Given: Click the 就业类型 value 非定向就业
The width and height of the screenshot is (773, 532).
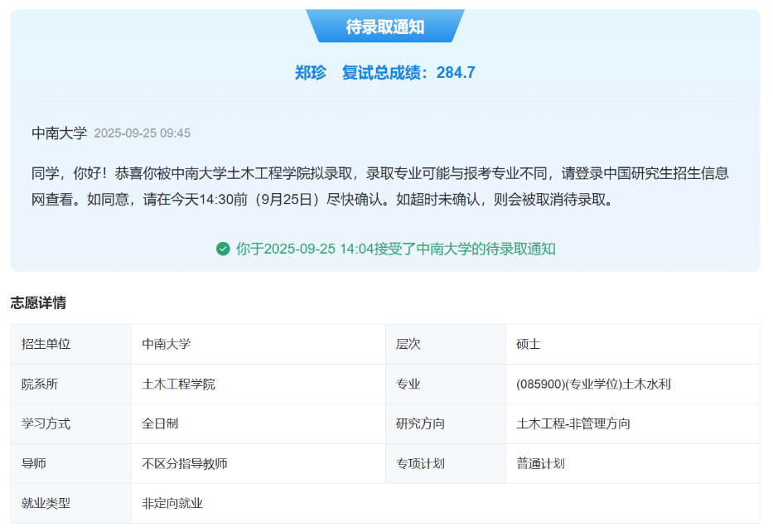Looking at the screenshot, I should click(172, 503).
